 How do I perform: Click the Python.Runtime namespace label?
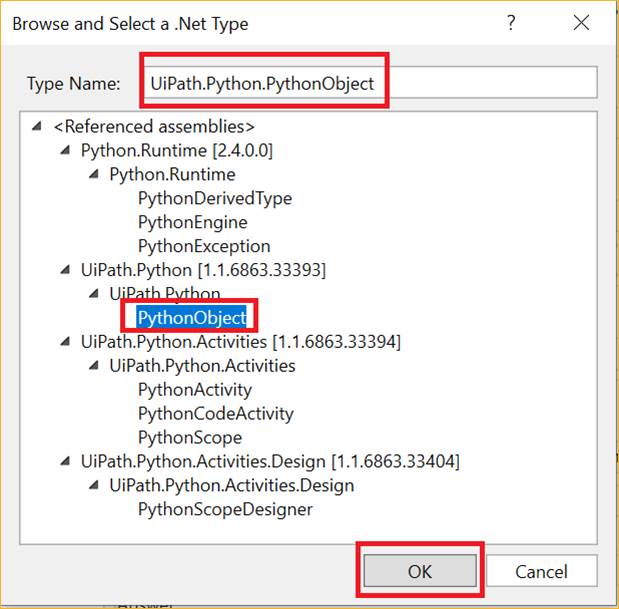point(173,174)
